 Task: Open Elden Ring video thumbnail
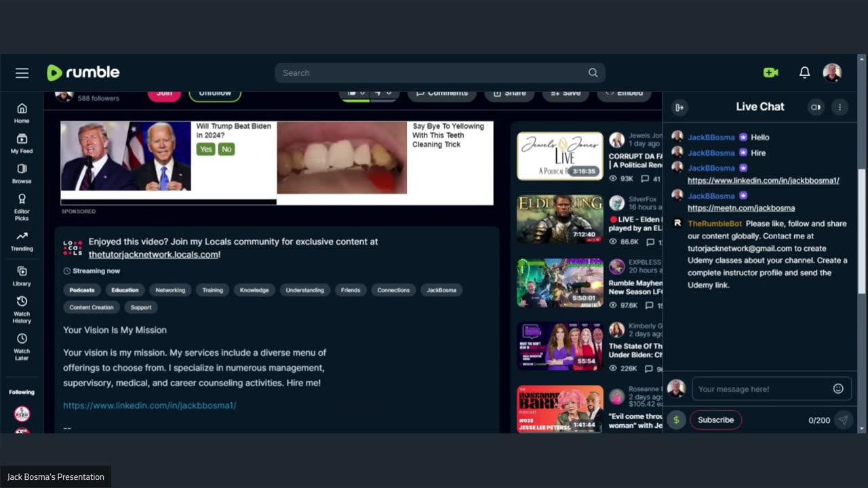(560, 220)
